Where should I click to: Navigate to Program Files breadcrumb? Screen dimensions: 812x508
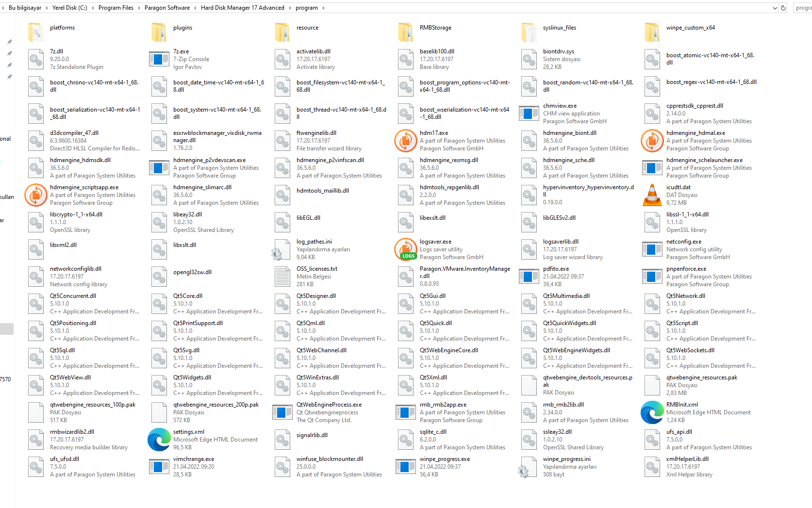point(116,8)
